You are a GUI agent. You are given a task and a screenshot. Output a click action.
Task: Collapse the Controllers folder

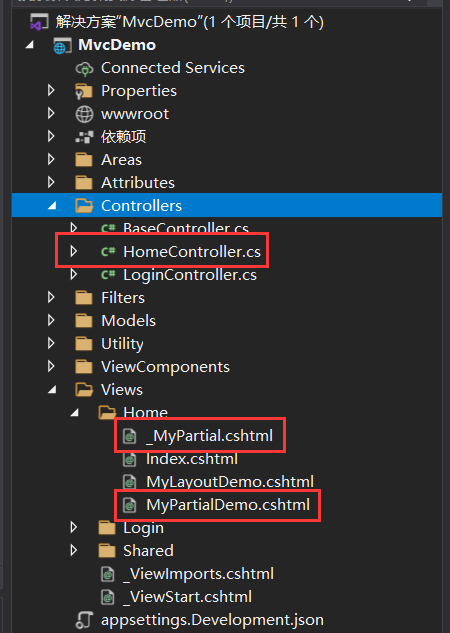52,206
